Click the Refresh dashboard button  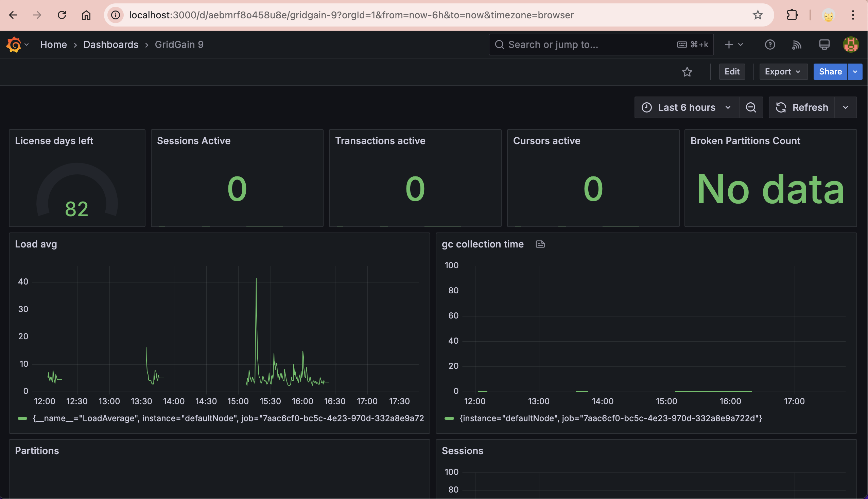(x=801, y=108)
